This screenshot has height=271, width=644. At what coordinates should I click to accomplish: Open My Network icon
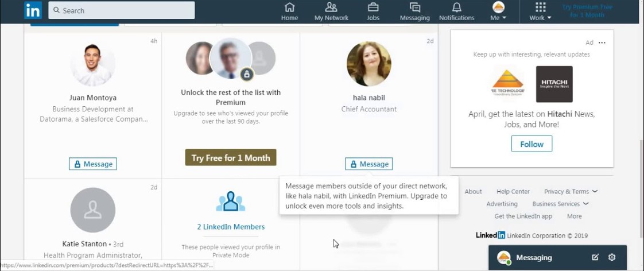pyautogui.click(x=331, y=7)
